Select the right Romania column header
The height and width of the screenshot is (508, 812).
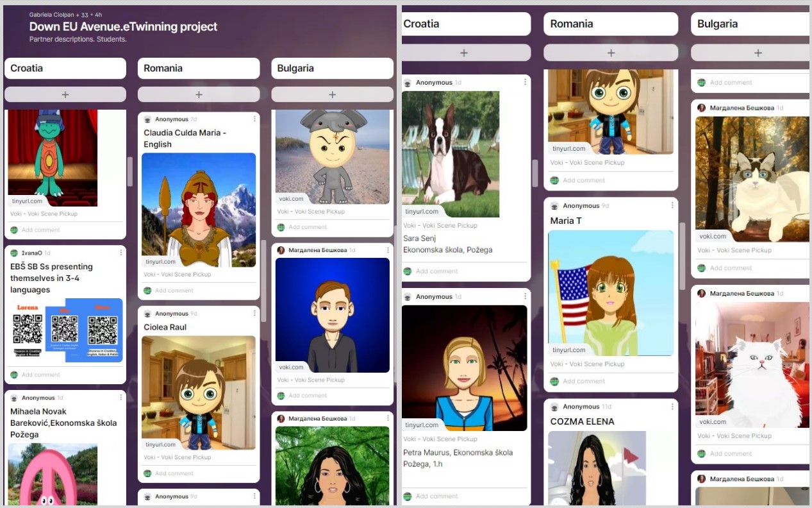(x=611, y=24)
